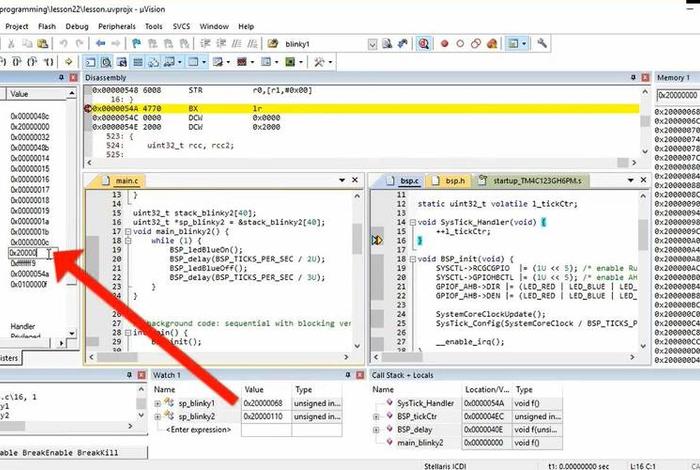Navigate backwards with blue left arrow

pyautogui.click(x=100, y=44)
